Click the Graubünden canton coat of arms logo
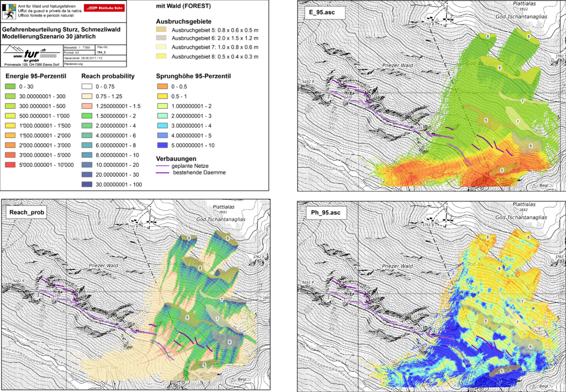Viewport: 566px width, 392px height. point(9,11)
